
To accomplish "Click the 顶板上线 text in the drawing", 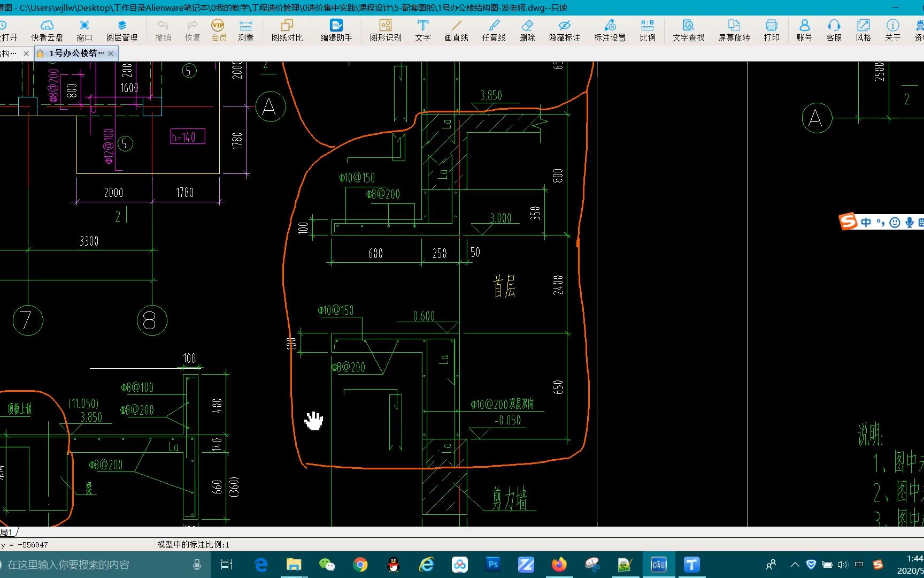I will coord(20,409).
